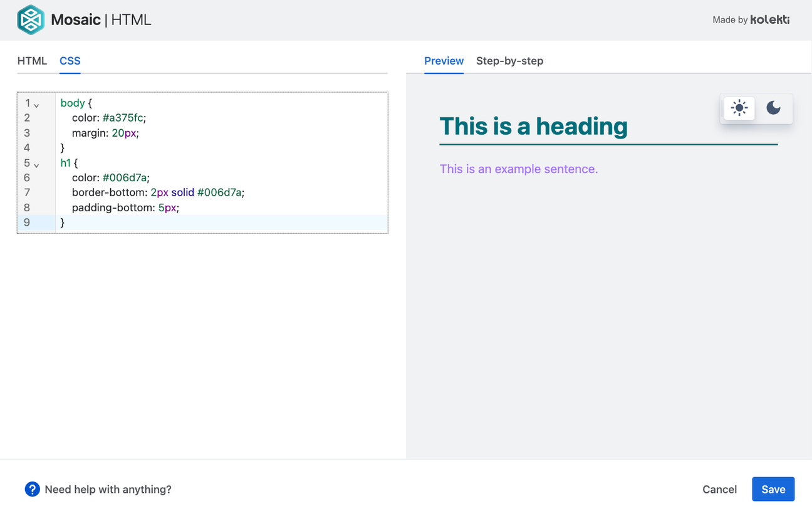Click 'This is a heading' in preview
The width and height of the screenshot is (812, 516).
click(534, 126)
